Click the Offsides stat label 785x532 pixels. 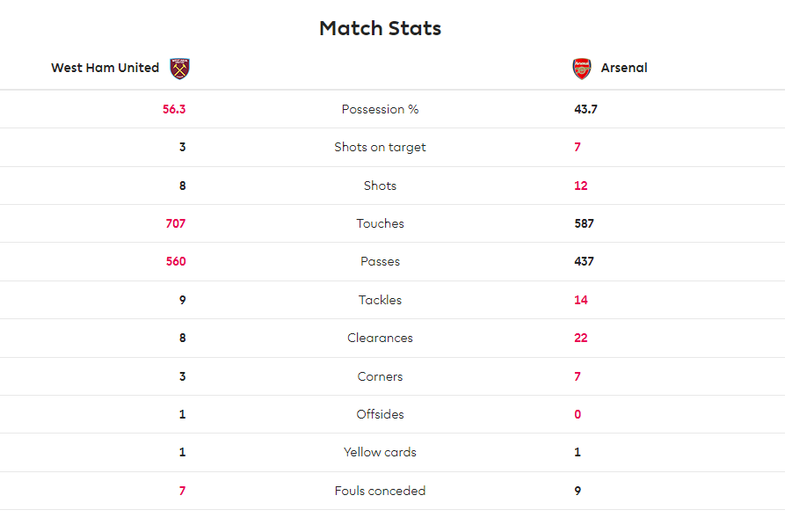[380, 414]
